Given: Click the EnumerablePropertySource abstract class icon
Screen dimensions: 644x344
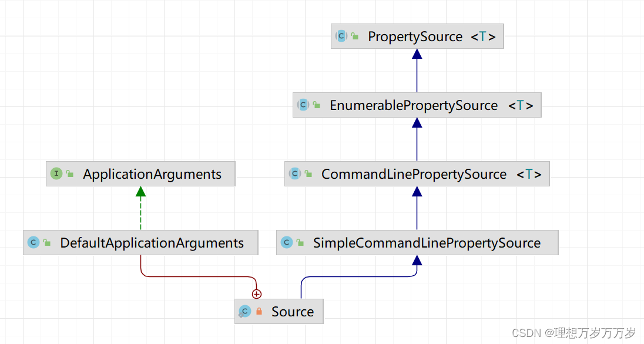Looking at the screenshot, I should (303, 105).
